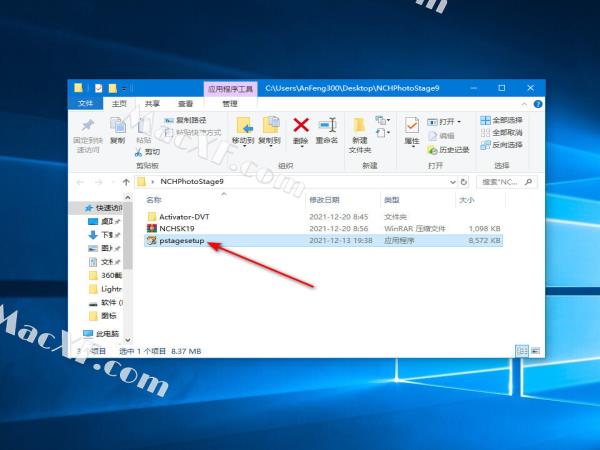Click Select all (全部选择)

(501, 120)
